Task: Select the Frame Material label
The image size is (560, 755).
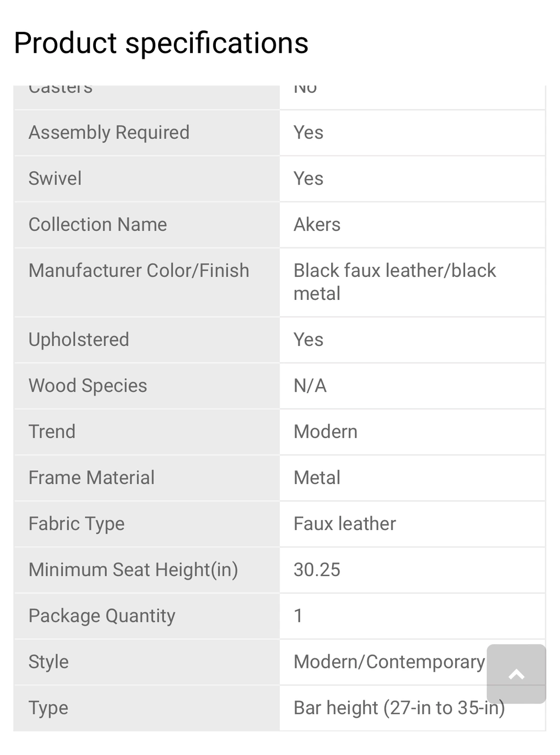Action: tap(91, 478)
